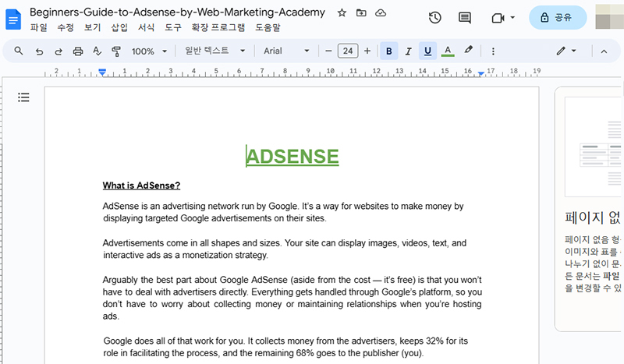This screenshot has width=624, height=364.
Task: Toggle italic formatting
Action: coord(408,51)
